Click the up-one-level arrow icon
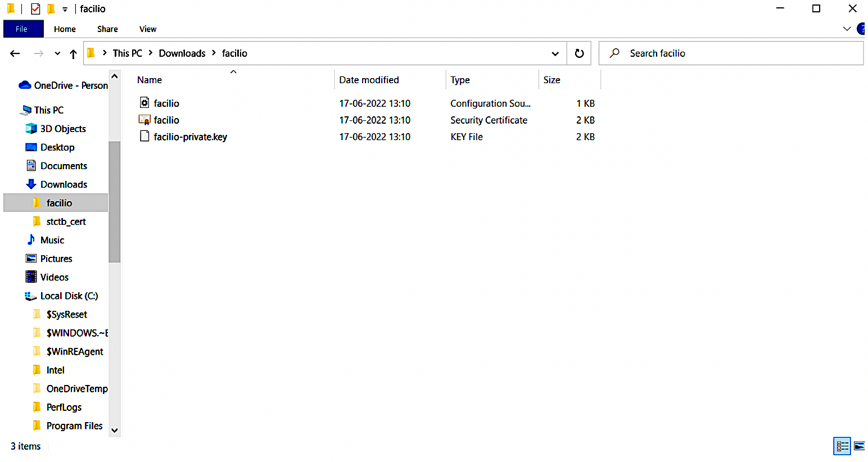868x462 pixels. pos(73,53)
